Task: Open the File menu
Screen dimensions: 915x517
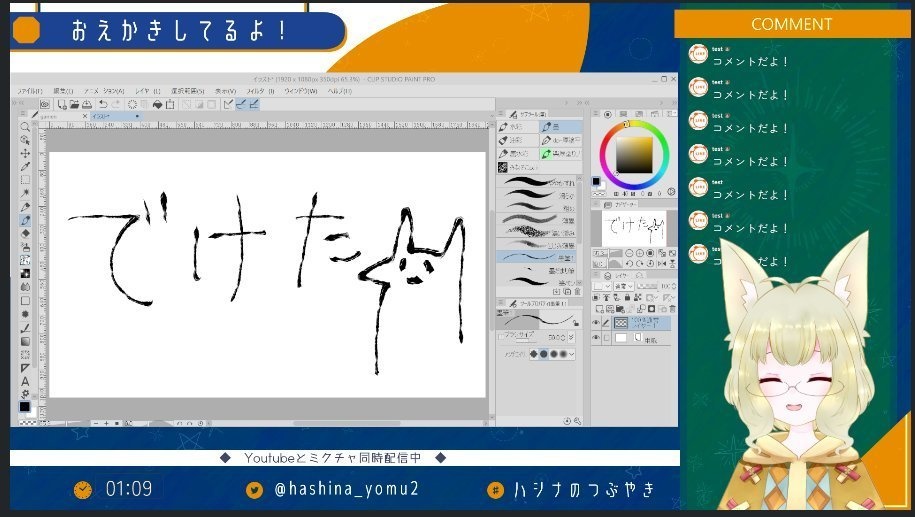Action: tap(29, 91)
